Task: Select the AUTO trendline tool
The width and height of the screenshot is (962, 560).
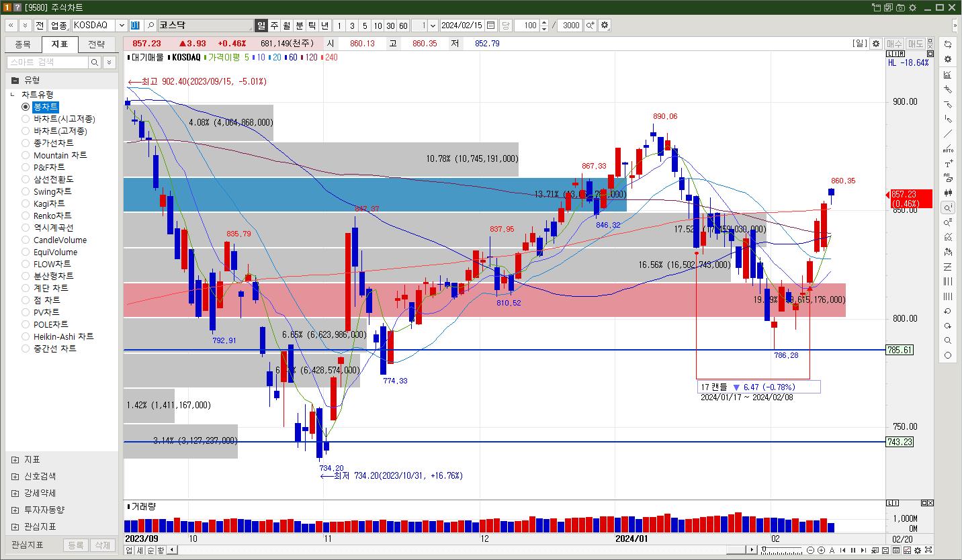Action: click(948, 148)
